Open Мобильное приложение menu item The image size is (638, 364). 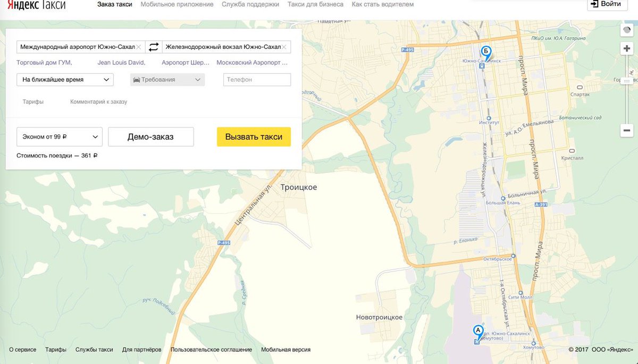177,4
